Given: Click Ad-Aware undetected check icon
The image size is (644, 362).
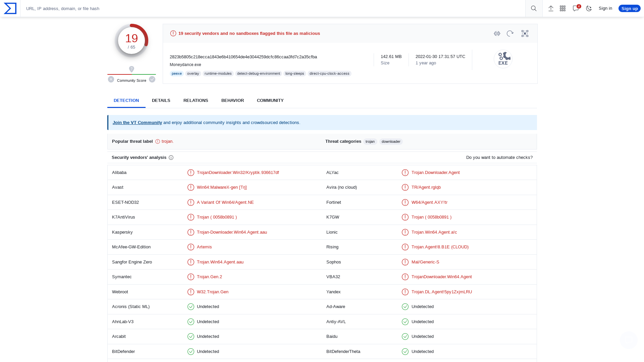Looking at the screenshot, I should pyautogui.click(x=405, y=307).
